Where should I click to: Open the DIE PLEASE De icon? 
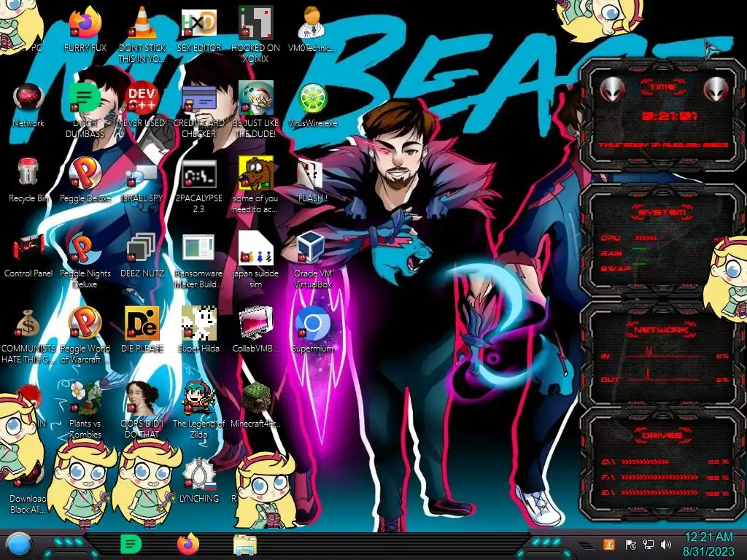pyautogui.click(x=142, y=323)
